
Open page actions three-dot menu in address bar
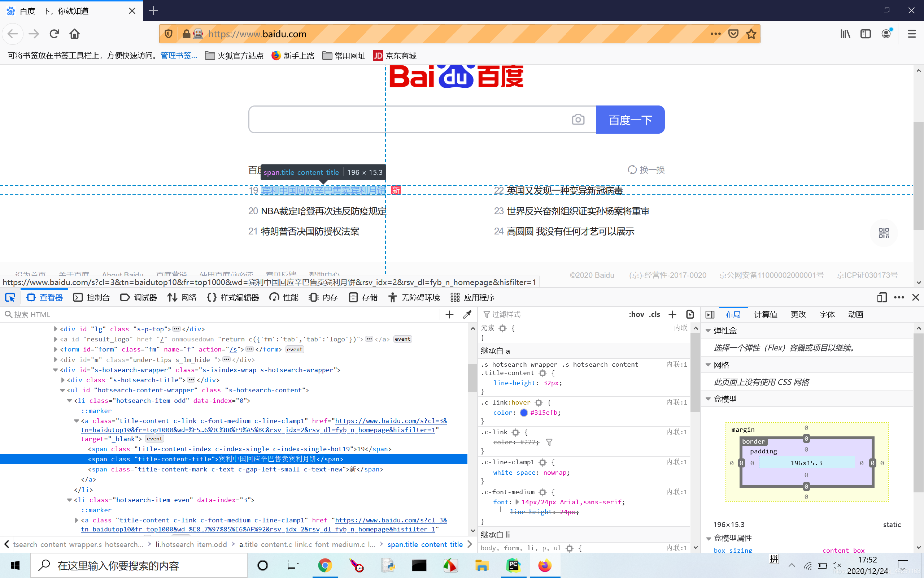point(715,34)
